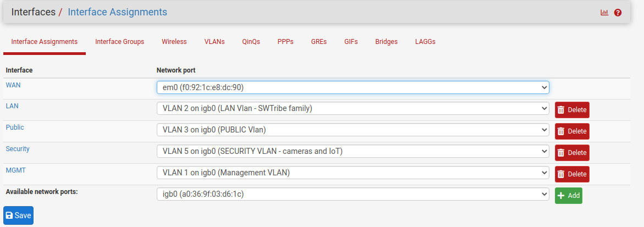This screenshot has height=227, width=644.
Task: Expand the Security network port dropdown
Action: pos(353,151)
